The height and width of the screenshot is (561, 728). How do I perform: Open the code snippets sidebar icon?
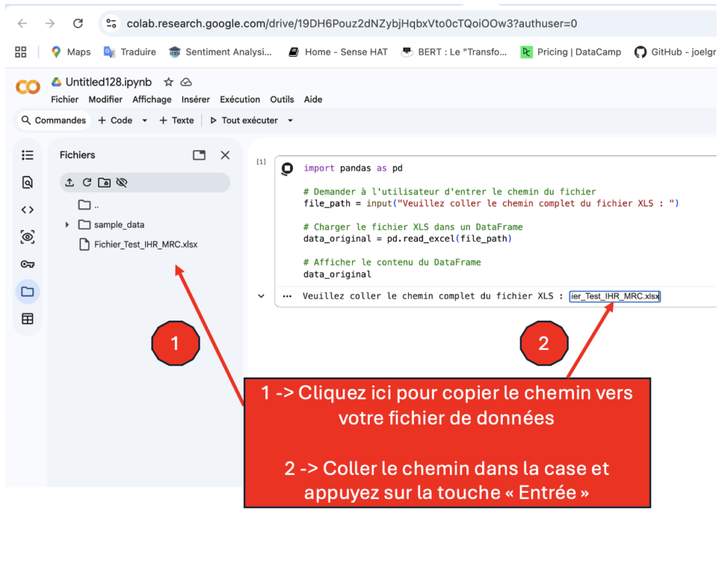pos(27,210)
